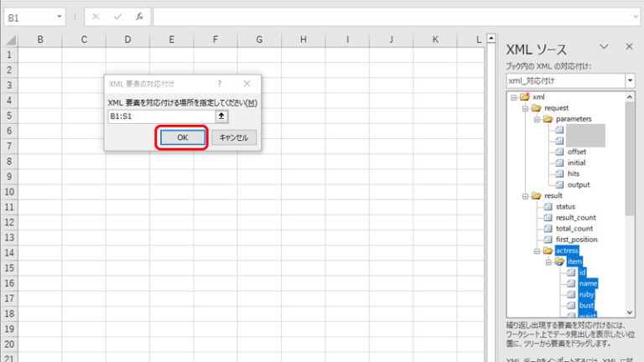Image resolution: width=644 pixels, height=362 pixels.
Task: Select the offset element in XML tree
Action: [x=577, y=152]
